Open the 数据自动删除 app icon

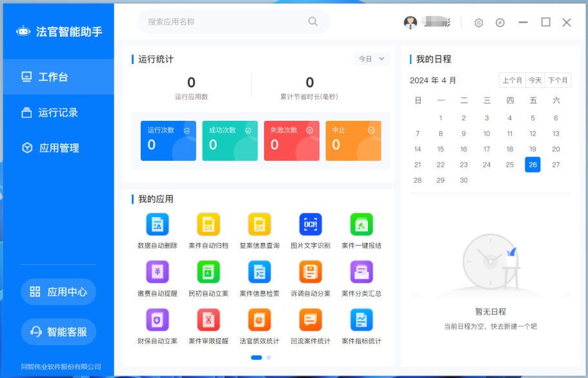point(157,225)
